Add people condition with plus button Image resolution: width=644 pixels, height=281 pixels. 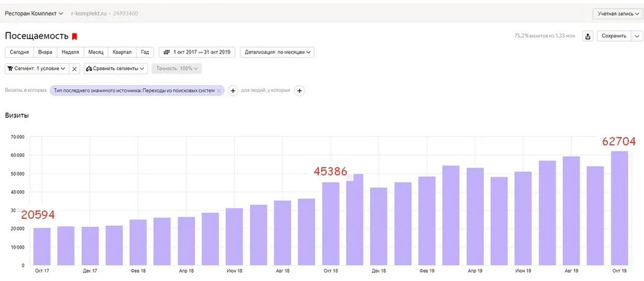[300, 91]
